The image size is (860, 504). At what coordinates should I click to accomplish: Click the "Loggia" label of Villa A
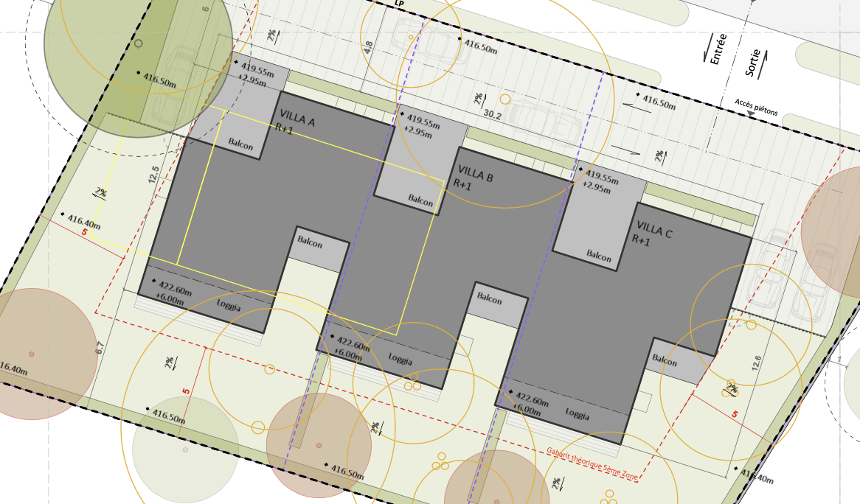coord(228,304)
